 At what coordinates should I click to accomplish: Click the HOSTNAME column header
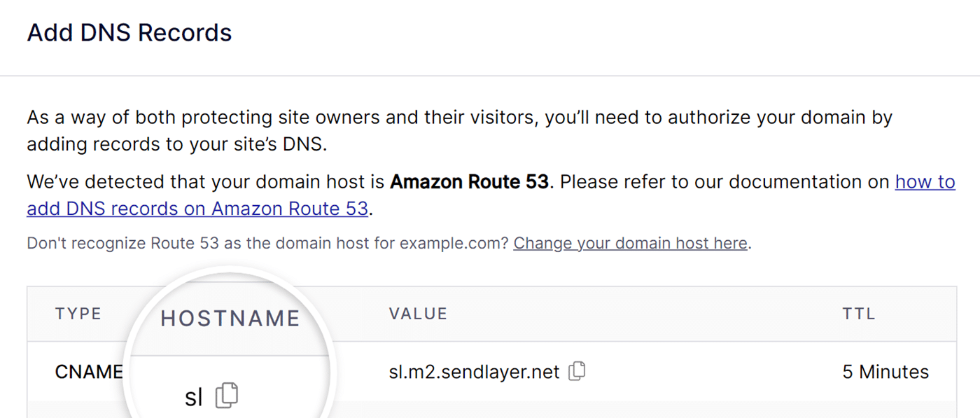[230, 317]
